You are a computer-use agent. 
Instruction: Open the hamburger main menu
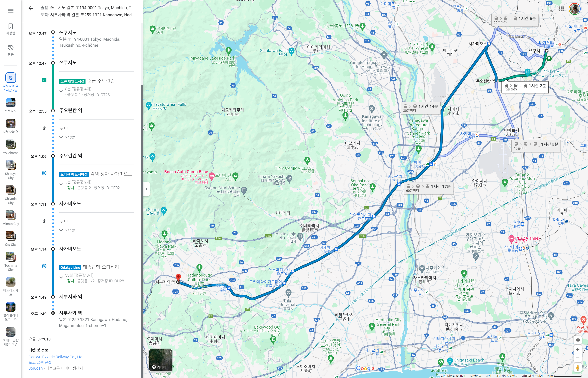click(x=11, y=11)
